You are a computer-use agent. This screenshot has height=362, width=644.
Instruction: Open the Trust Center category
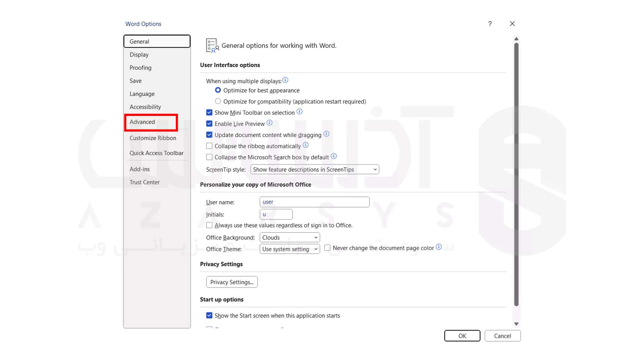tap(157, 182)
